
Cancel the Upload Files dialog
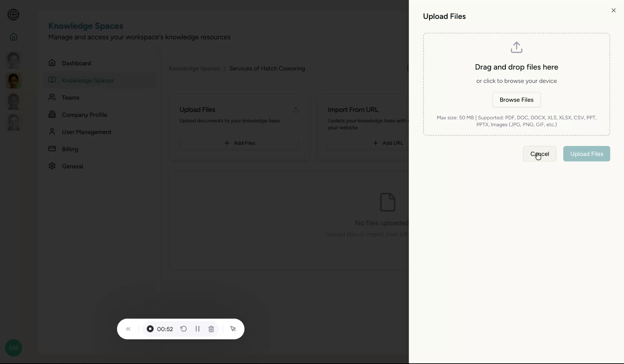click(x=539, y=154)
